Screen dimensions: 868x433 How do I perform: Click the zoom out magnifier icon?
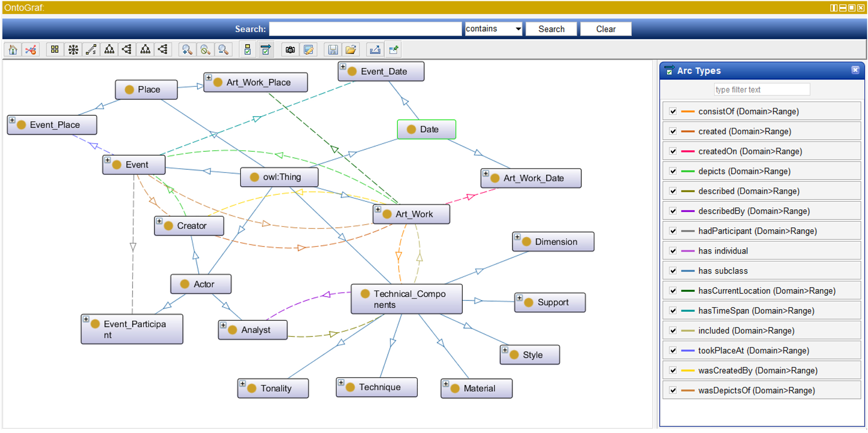tap(223, 50)
